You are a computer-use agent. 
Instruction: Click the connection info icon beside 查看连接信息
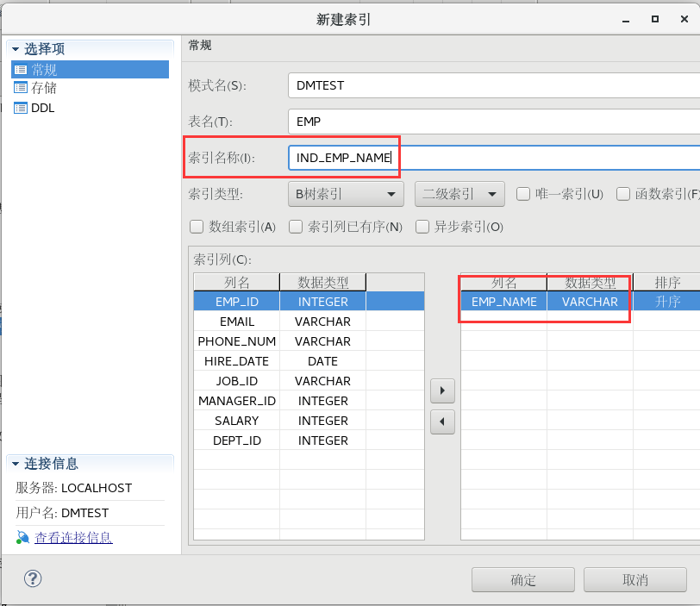[22, 537]
